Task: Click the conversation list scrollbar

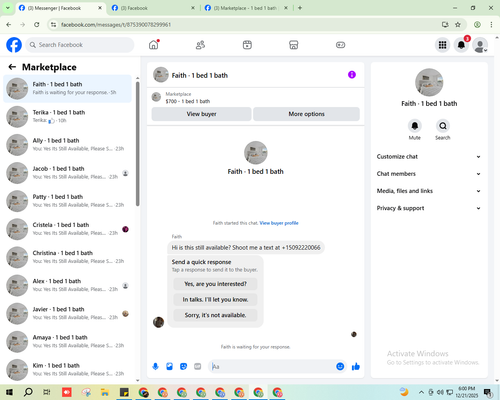Action: pos(138,143)
